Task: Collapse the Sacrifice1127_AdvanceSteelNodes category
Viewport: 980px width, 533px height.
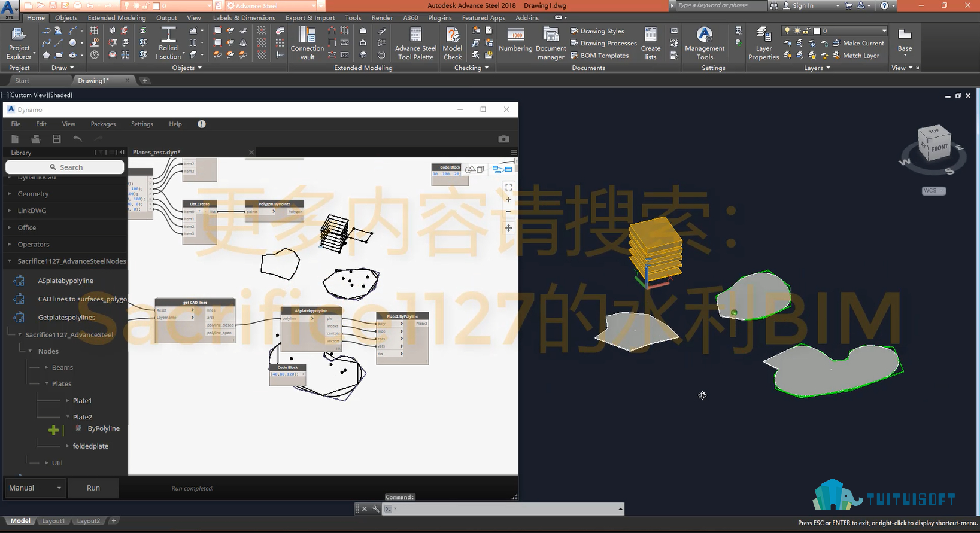Action: coord(10,261)
